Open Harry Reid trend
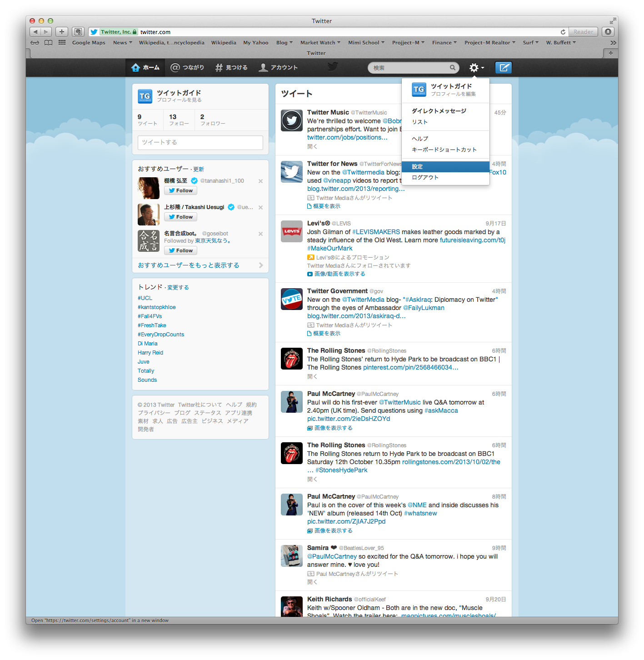644x660 pixels. pyautogui.click(x=150, y=353)
